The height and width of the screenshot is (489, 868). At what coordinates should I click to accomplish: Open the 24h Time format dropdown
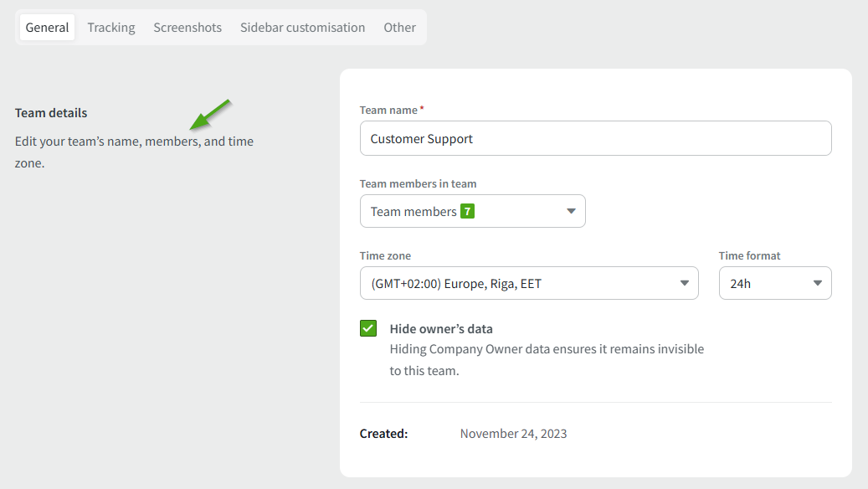point(774,284)
